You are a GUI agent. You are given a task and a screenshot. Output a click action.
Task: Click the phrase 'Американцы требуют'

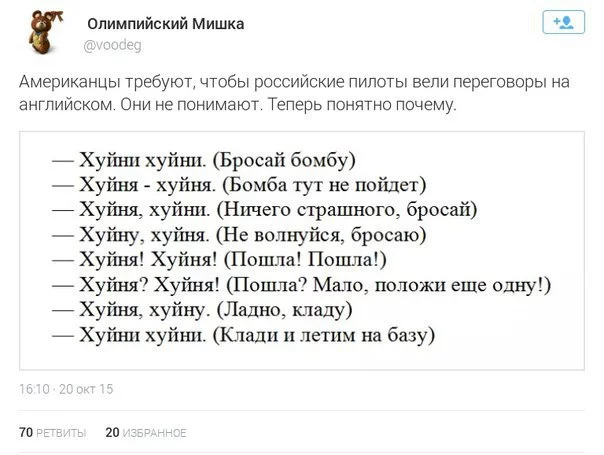(107, 82)
